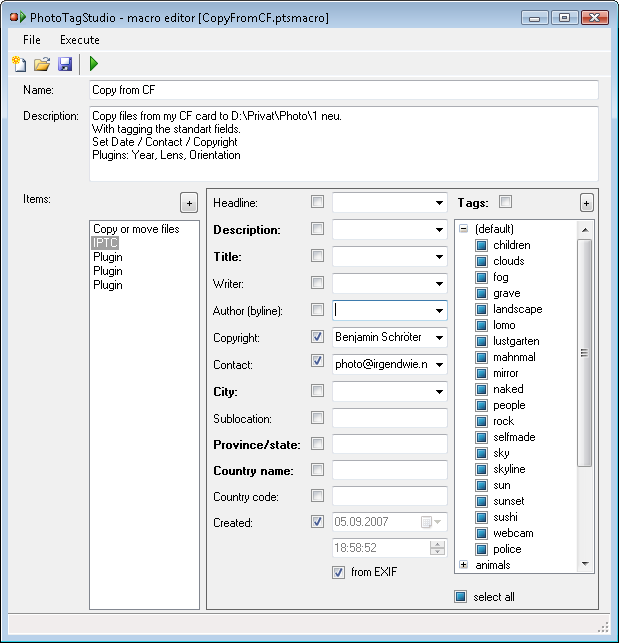The image size is (619, 643).
Task: Click the plus button beside Tags
Action: [586, 203]
